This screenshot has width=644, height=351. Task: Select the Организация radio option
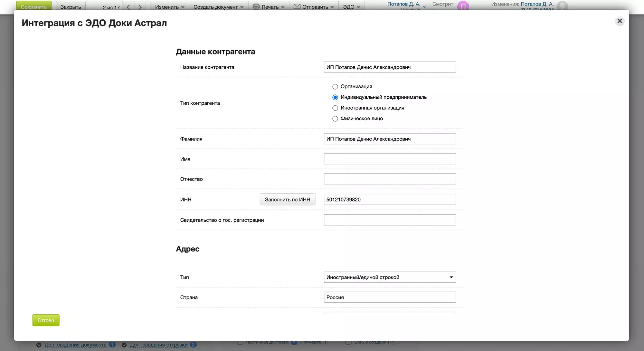[335, 87]
